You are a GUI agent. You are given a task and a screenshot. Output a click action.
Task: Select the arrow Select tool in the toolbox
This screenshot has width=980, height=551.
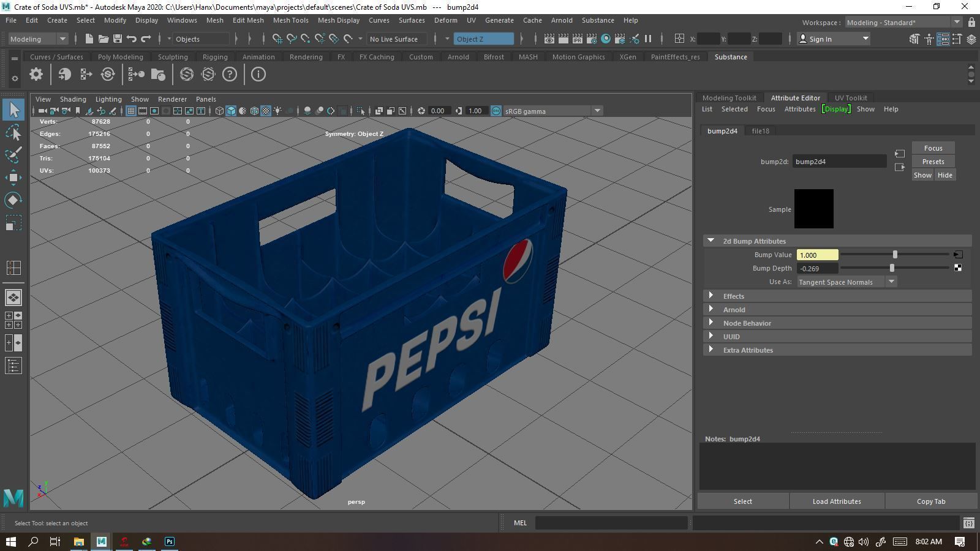point(13,110)
